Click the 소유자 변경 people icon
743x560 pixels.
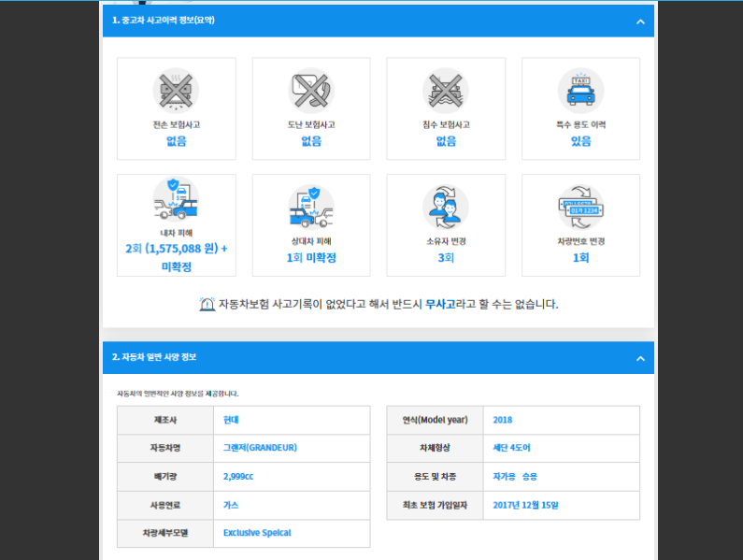(x=446, y=208)
